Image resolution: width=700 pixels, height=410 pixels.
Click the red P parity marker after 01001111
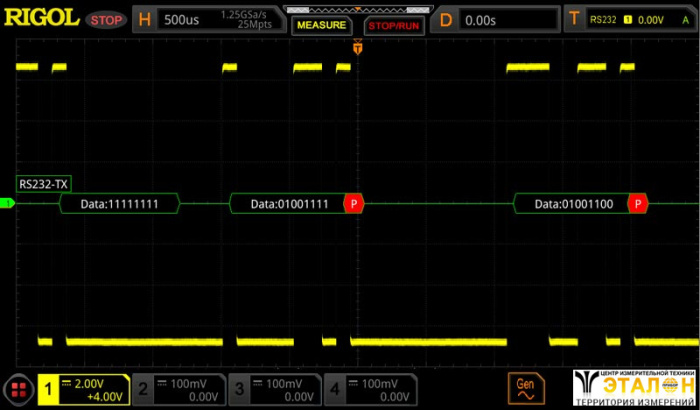pos(354,204)
